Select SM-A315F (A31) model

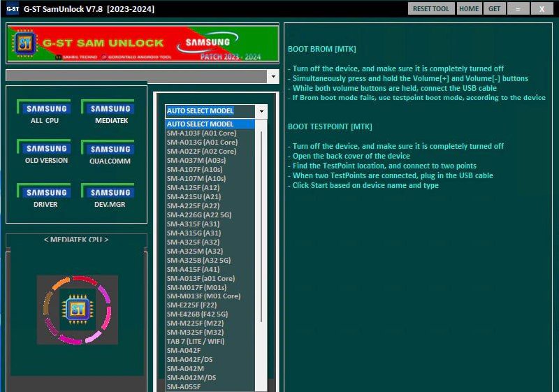[210, 224]
